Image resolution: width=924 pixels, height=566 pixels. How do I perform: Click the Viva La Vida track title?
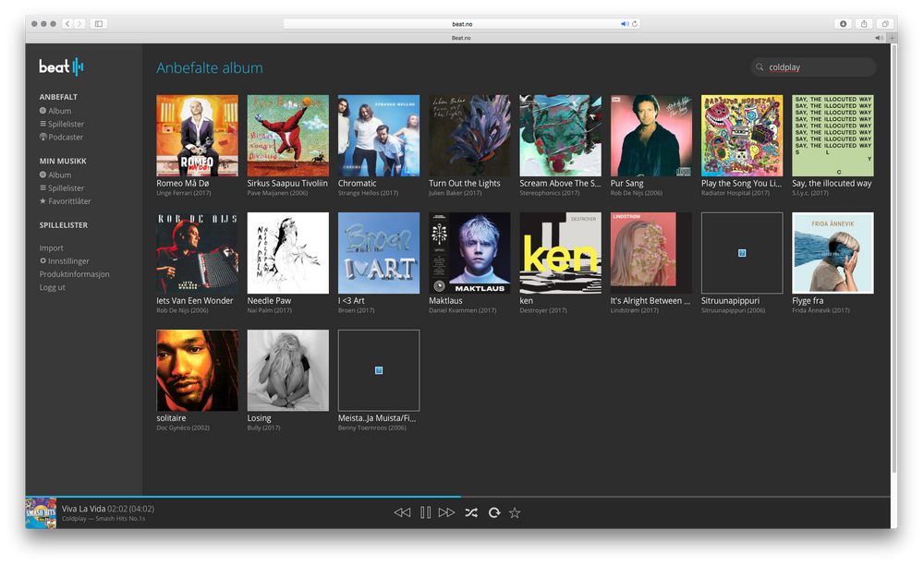(84, 509)
